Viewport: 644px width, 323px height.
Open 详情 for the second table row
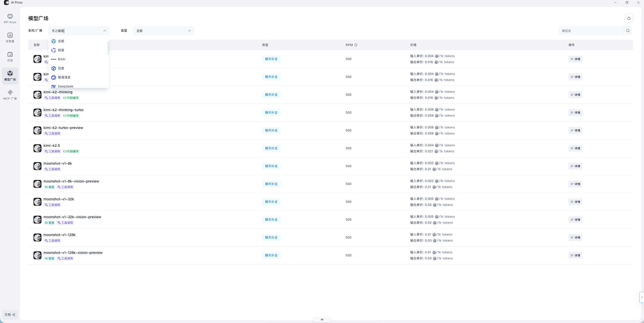[575, 77]
